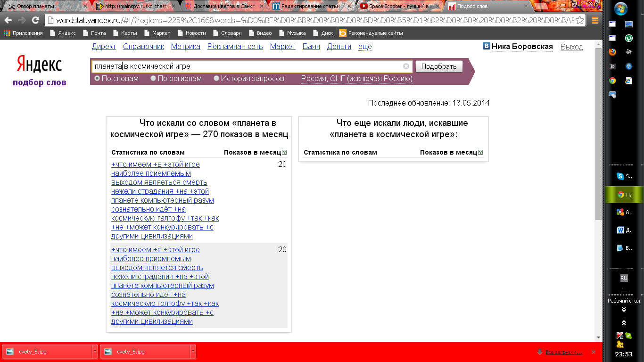
Task: Show hidden tray icons with the up chevron
Action: [624, 323]
